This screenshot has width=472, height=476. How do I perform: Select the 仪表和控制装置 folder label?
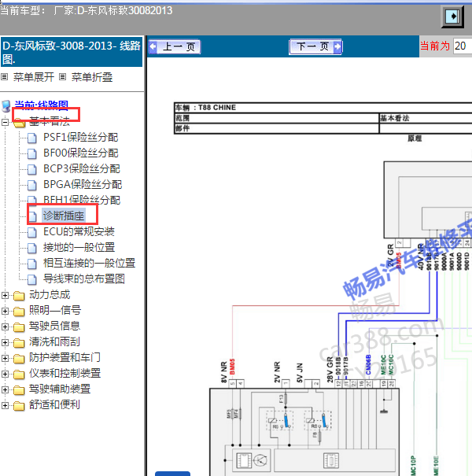[65, 374]
